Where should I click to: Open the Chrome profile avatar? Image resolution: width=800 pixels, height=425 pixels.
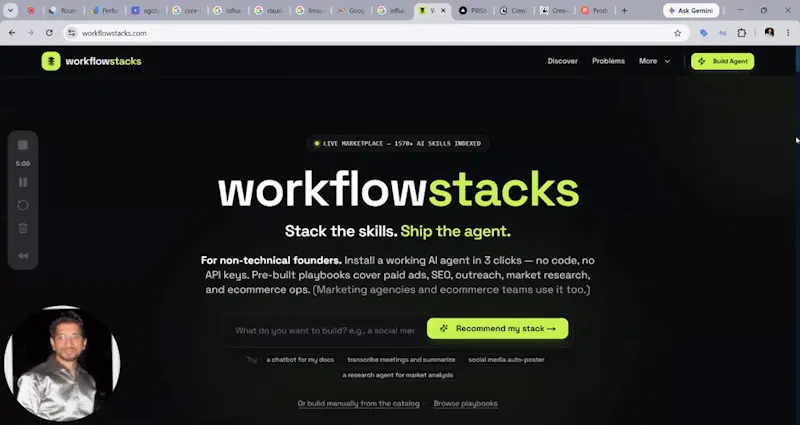(769, 33)
